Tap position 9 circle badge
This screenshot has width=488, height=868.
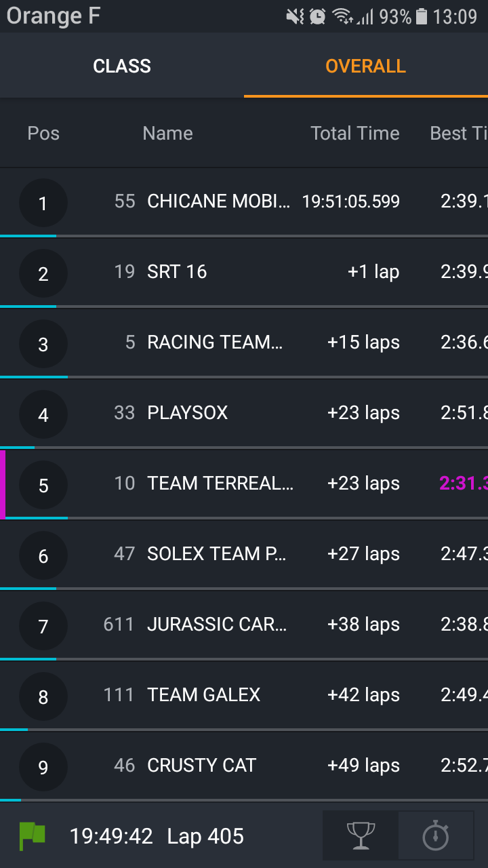point(43,767)
